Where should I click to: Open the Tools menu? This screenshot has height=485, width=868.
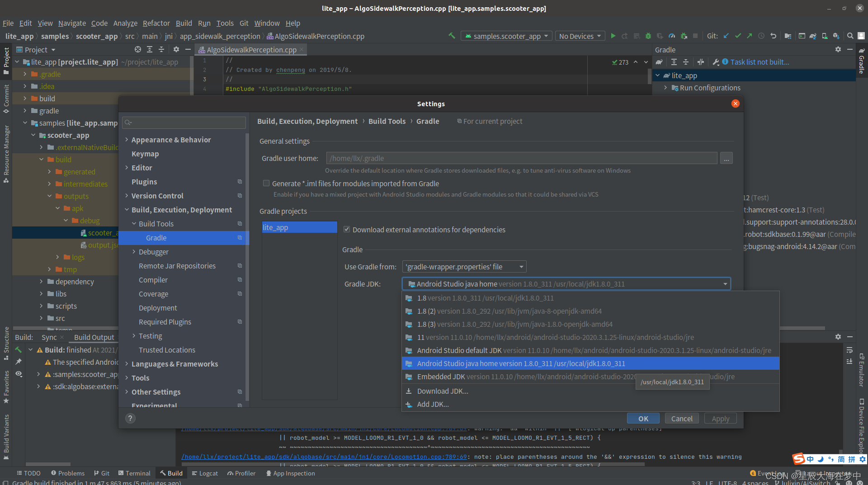(x=225, y=23)
